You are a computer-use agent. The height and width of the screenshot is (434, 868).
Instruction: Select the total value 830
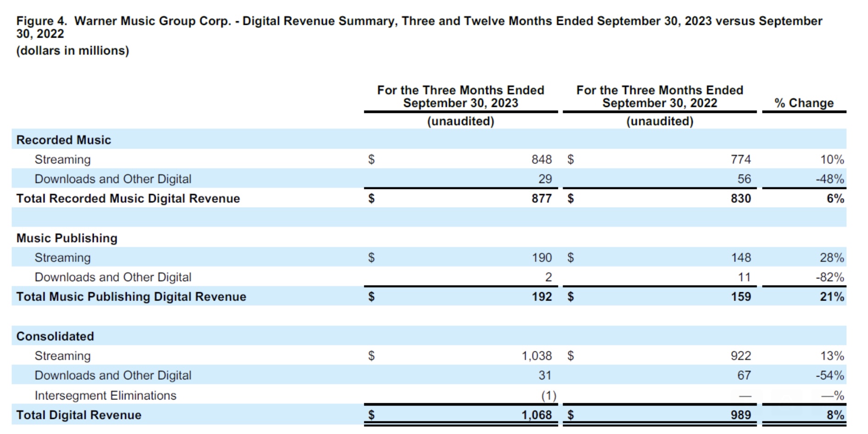tap(741, 199)
